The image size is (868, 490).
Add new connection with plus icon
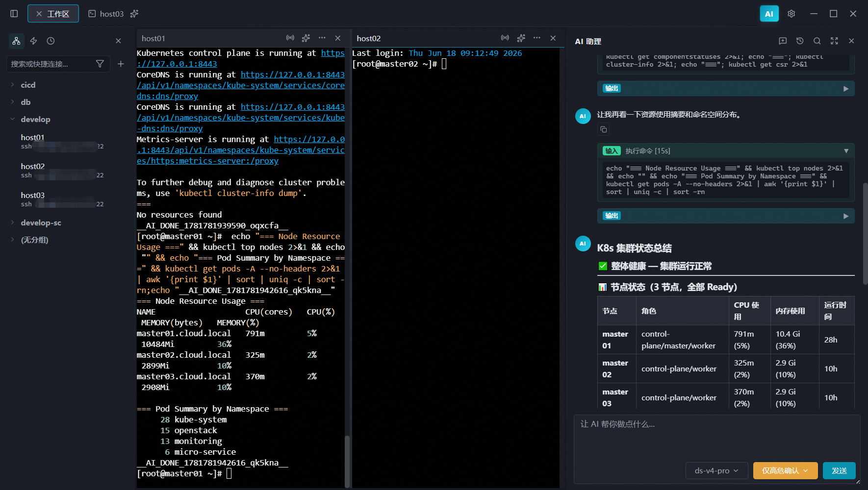point(121,64)
